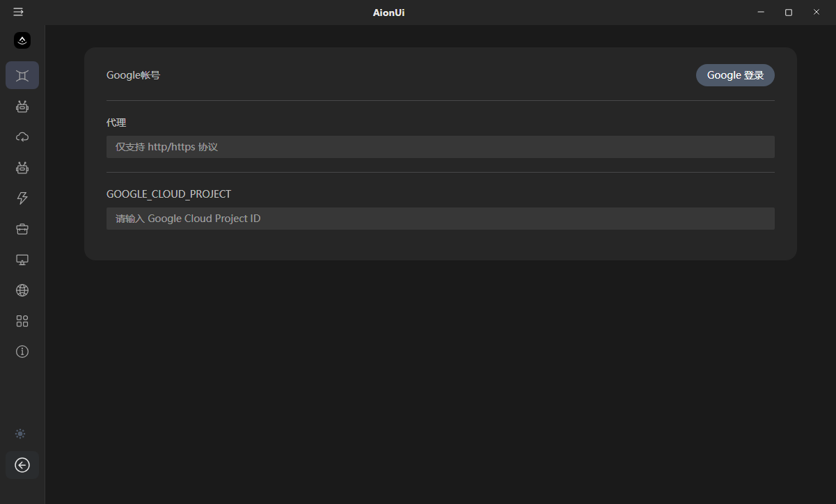This screenshot has width=836, height=504.
Task: Focus the 代理 proxy input field
Action: (x=440, y=147)
